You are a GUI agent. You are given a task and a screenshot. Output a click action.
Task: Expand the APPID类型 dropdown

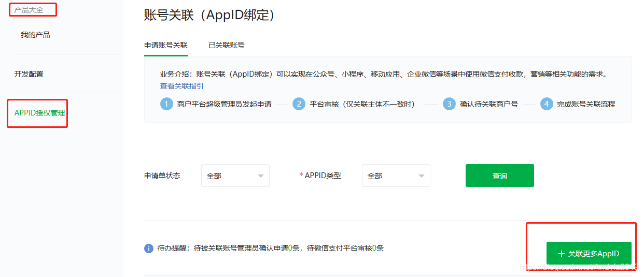[396, 176]
